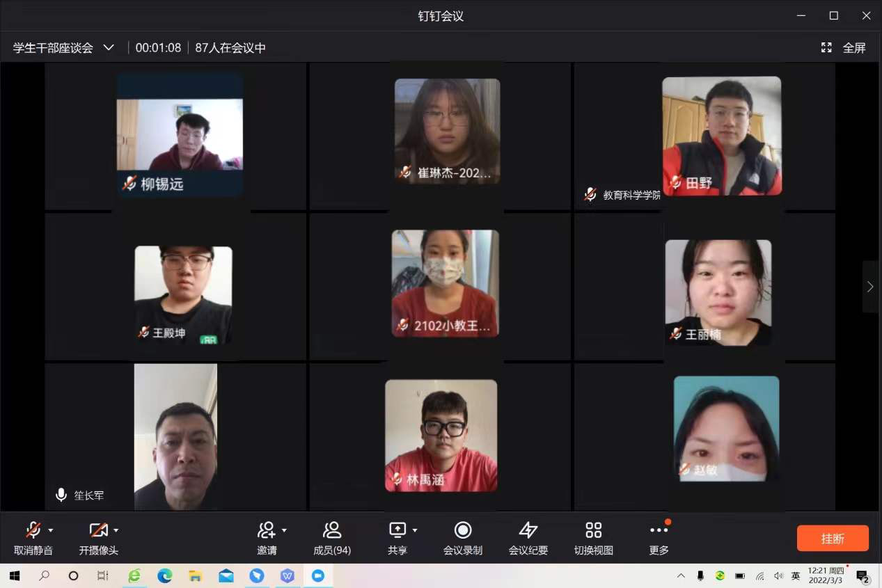
Task: Click the DingTalk meeting taskbar icon
Action: tap(318, 575)
